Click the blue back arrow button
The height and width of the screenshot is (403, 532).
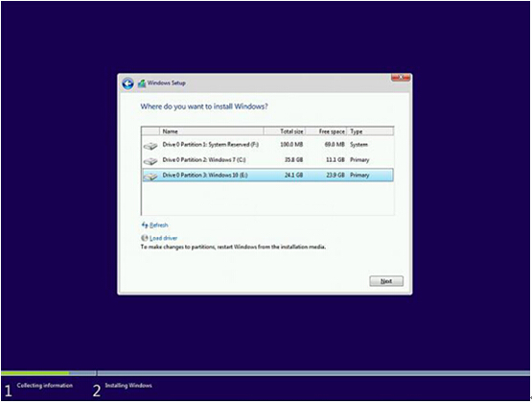[127, 83]
